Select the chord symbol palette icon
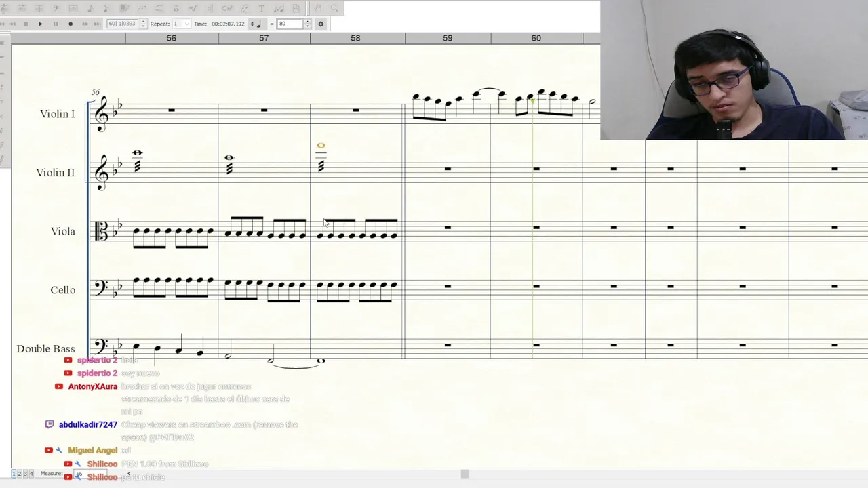 (x=227, y=9)
